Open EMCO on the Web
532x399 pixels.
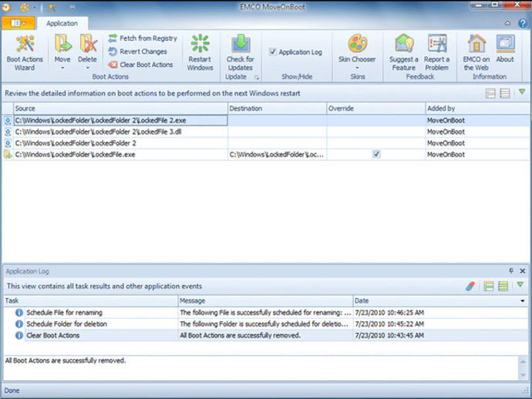pyautogui.click(x=476, y=52)
